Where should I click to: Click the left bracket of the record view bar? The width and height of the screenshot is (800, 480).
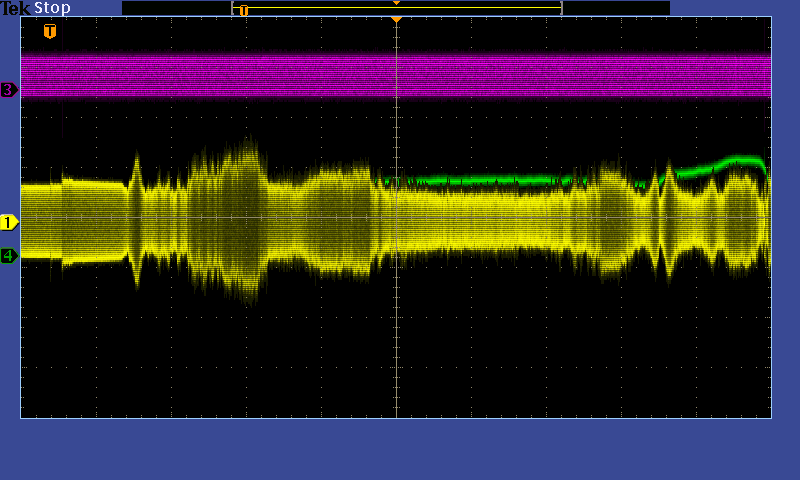pyautogui.click(x=233, y=8)
